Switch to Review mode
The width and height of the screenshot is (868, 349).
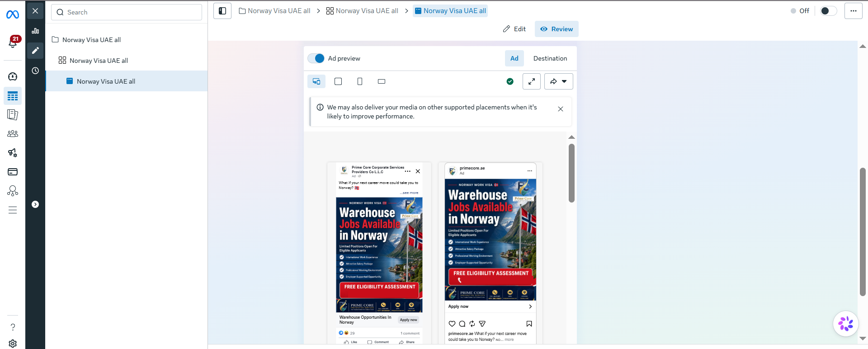pos(557,29)
